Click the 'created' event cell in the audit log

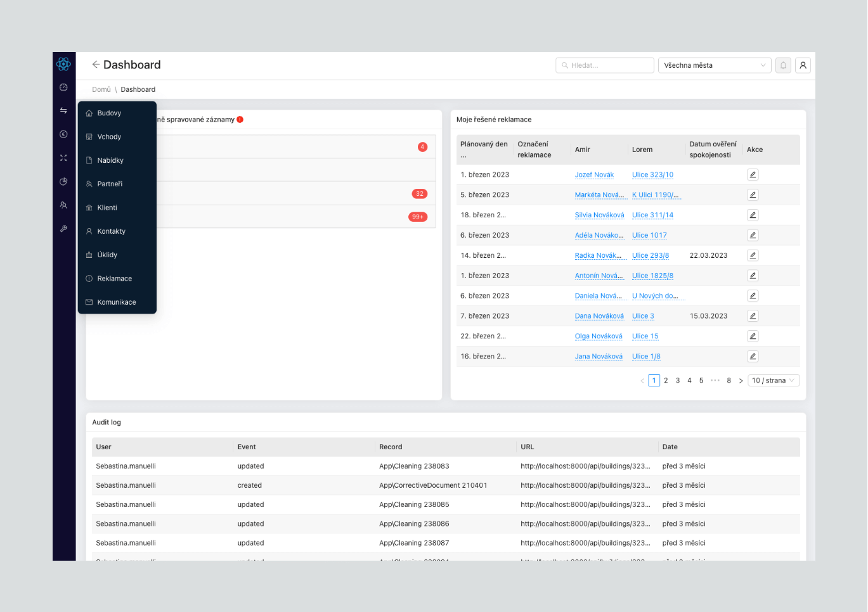[x=249, y=486]
